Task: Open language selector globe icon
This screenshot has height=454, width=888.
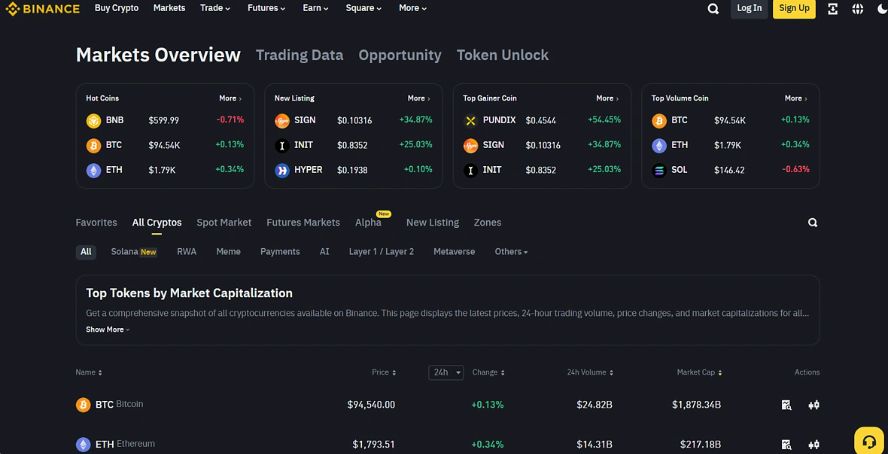Action: (857, 9)
